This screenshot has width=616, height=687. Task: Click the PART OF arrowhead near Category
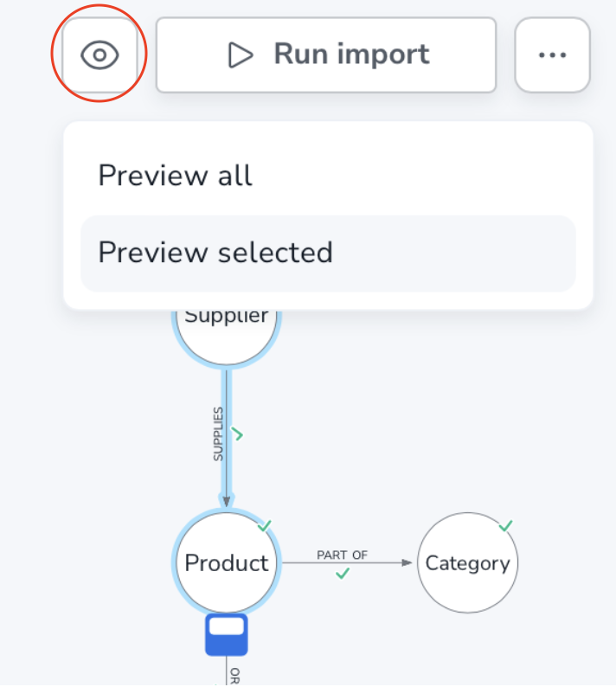407,563
